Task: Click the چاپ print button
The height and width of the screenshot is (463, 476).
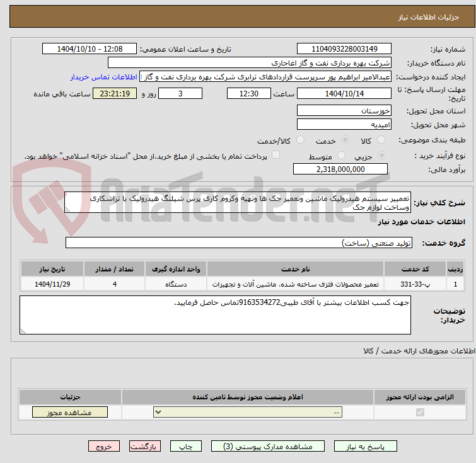Action: tap(186, 447)
